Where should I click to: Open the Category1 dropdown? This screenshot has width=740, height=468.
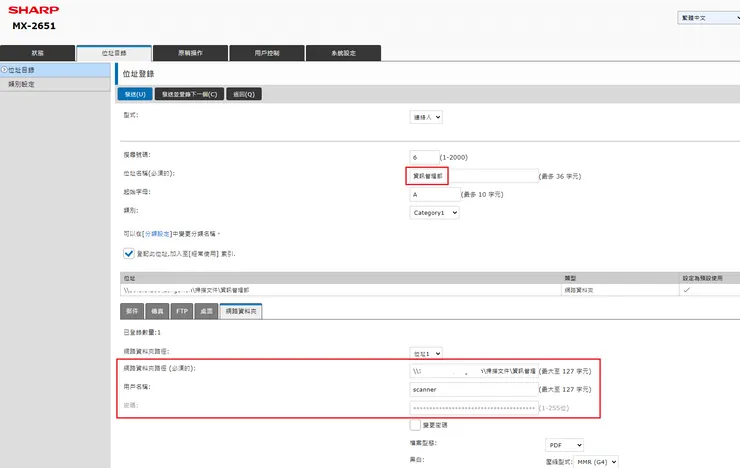434,213
